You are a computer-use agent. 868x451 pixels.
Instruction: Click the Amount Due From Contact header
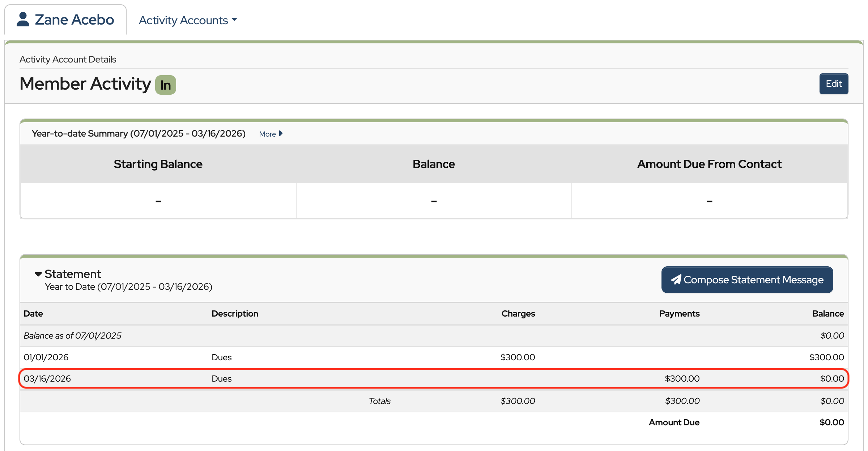tap(709, 164)
